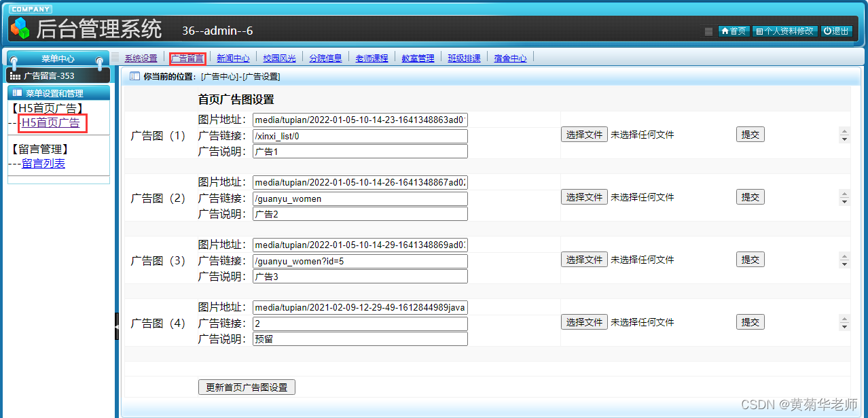The height and width of the screenshot is (418, 868).
Task: Focus 图片地址 field of 广告图（2）
Action: pyautogui.click(x=360, y=183)
